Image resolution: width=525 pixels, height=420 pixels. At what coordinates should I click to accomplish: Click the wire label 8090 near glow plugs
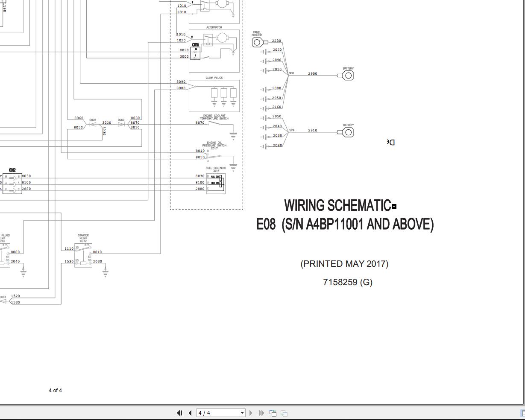click(181, 82)
